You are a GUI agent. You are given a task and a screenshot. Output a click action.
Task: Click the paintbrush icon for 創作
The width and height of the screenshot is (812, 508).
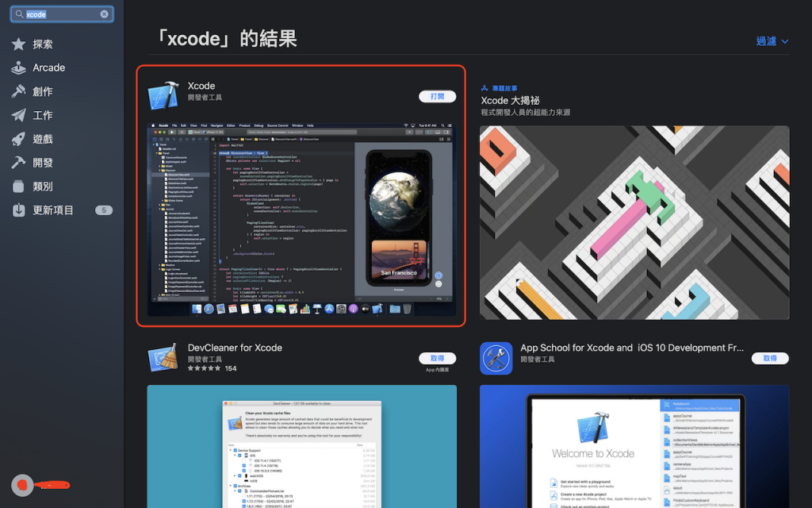point(19,91)
